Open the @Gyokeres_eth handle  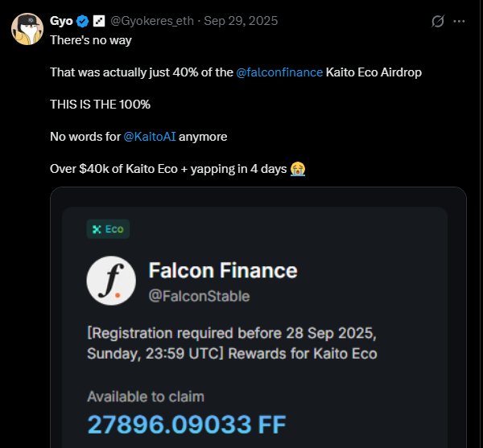[151, 21]
